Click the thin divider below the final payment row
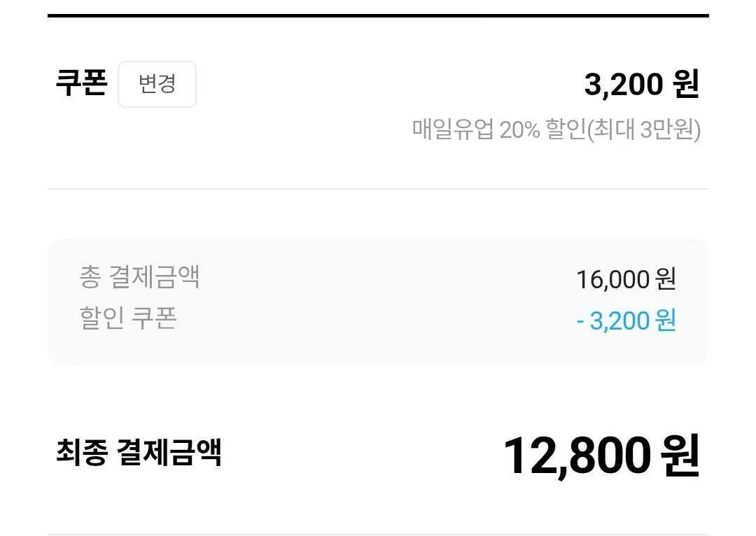 378,534
